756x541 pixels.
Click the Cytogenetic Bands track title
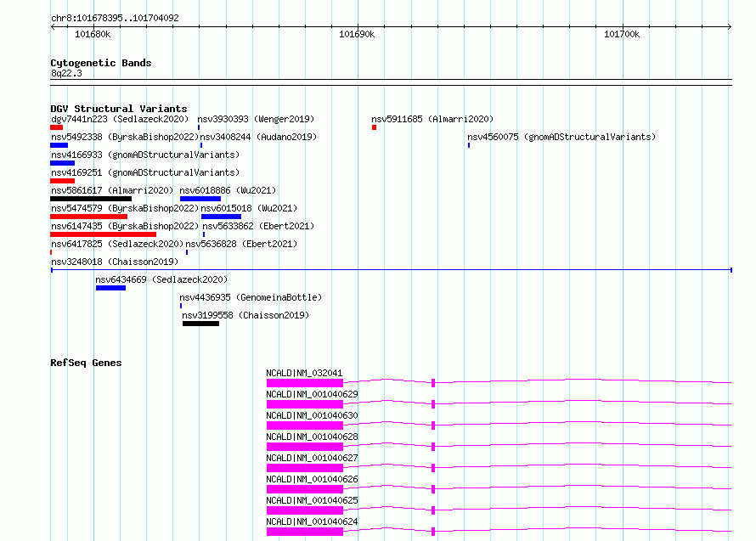point(101,63)
